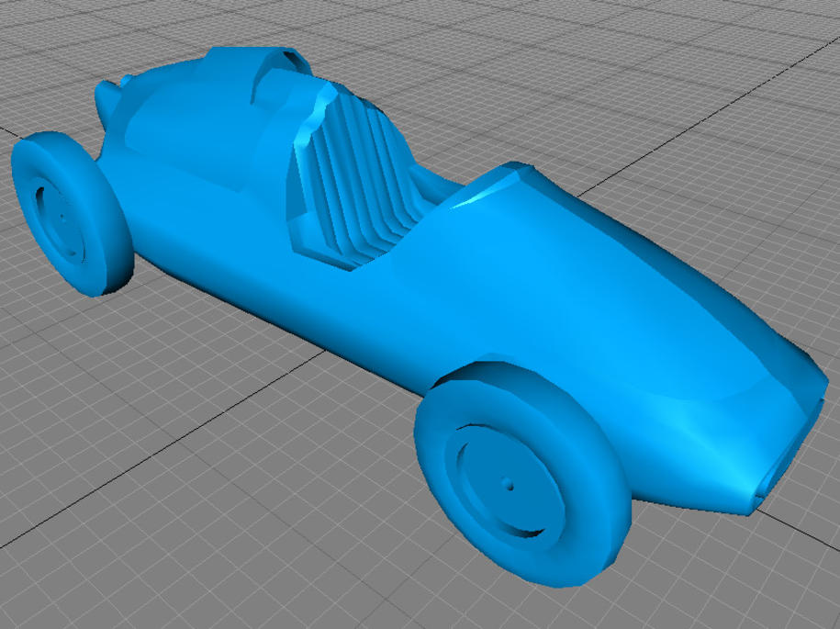Image resolution: width=840 pixels, height=629 pixels.
Task: Select the dark grille opening on nose
Action: click(774, 470)
